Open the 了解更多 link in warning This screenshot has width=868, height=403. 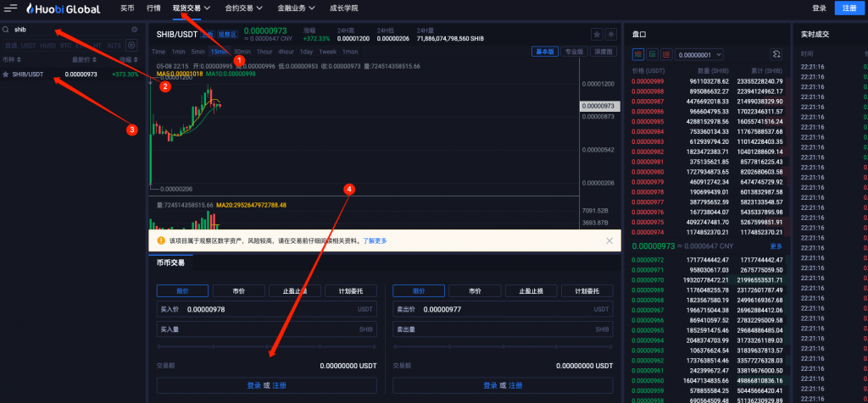tap(375, 241)
